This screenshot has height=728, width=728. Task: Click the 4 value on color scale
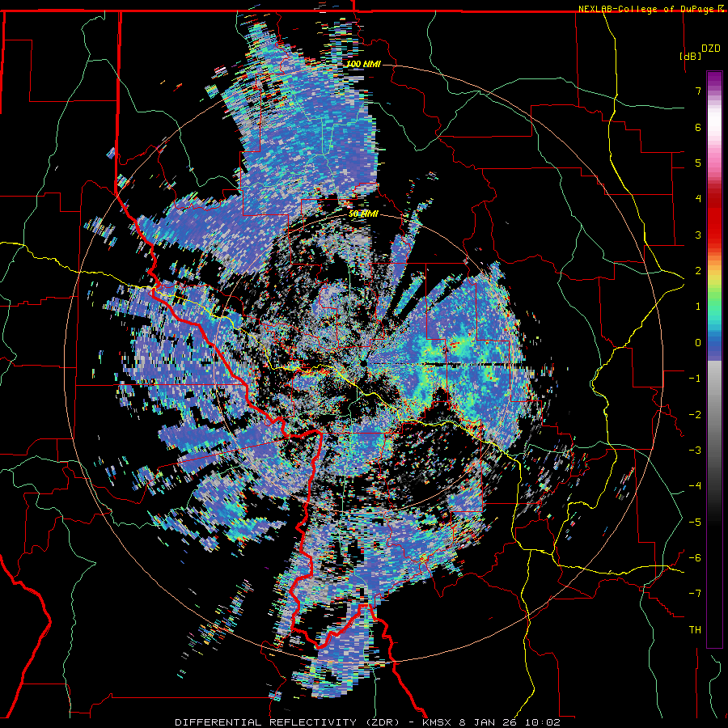698,199
